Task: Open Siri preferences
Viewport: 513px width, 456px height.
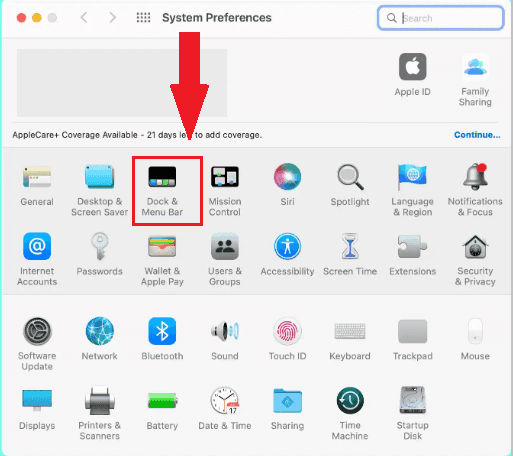Action: pos(287,176)
